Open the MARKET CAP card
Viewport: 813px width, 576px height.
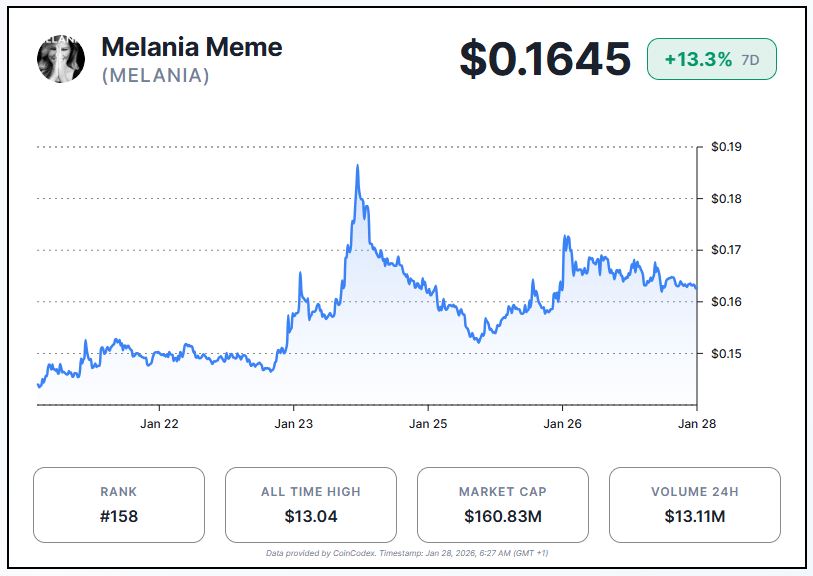pyautogui.click(x=502, y=505)
